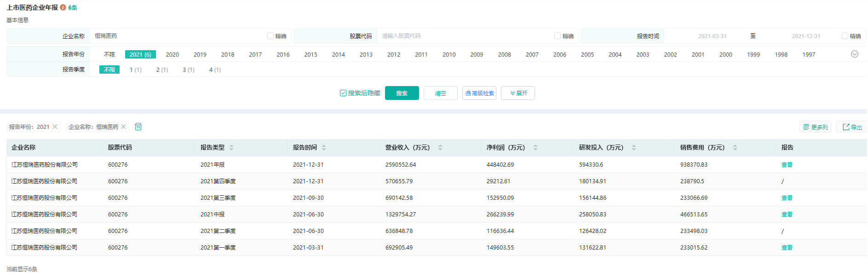Image resolution: width=868 pixels, height=273 pixels.
Task: Toggle 精确 checkbox for 企业名称
Action: (x=270, y=36)
